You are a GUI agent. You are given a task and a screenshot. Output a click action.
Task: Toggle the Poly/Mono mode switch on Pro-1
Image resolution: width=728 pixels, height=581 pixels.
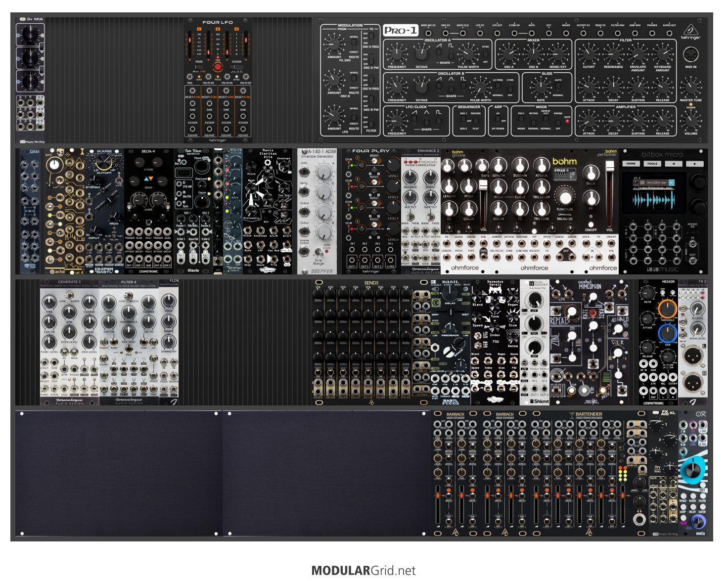[x=521, y=121]
